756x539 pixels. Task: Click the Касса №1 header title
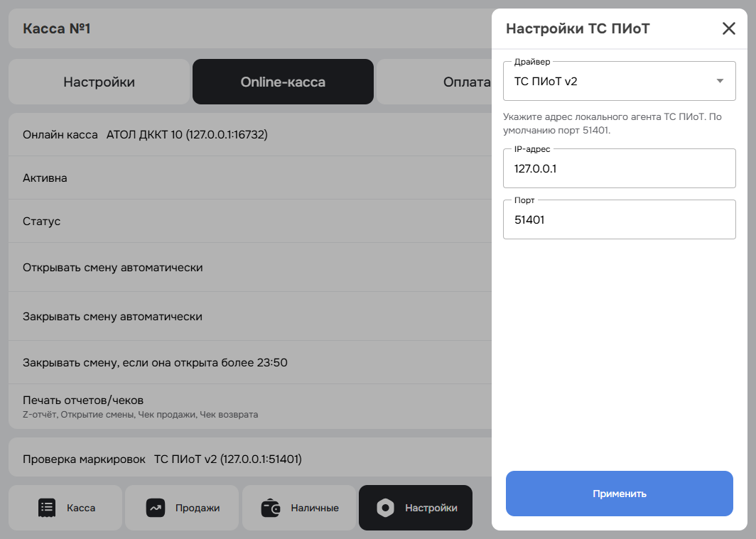pos(56,28)
